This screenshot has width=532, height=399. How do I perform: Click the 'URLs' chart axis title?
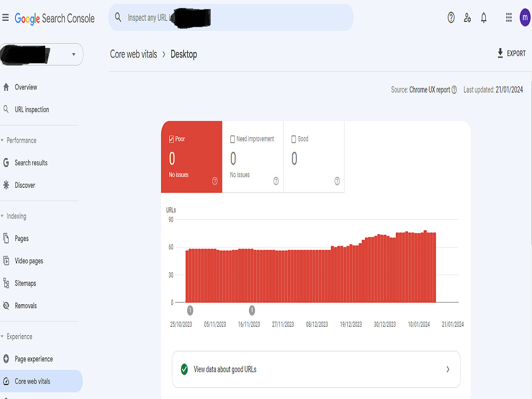point(171,210)
